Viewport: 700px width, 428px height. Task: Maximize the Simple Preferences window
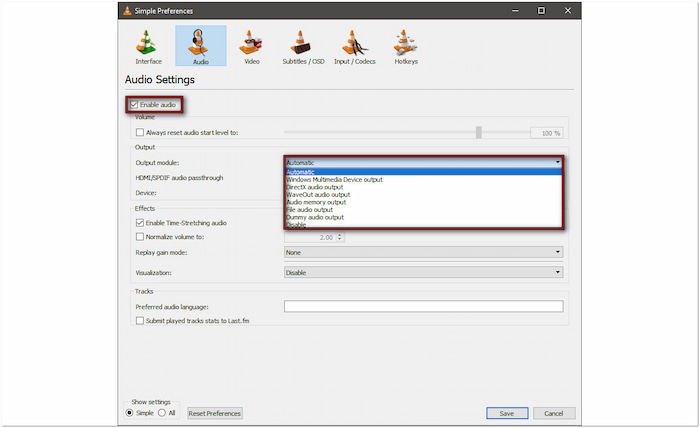pyautogui.click(x=541, y=11)
